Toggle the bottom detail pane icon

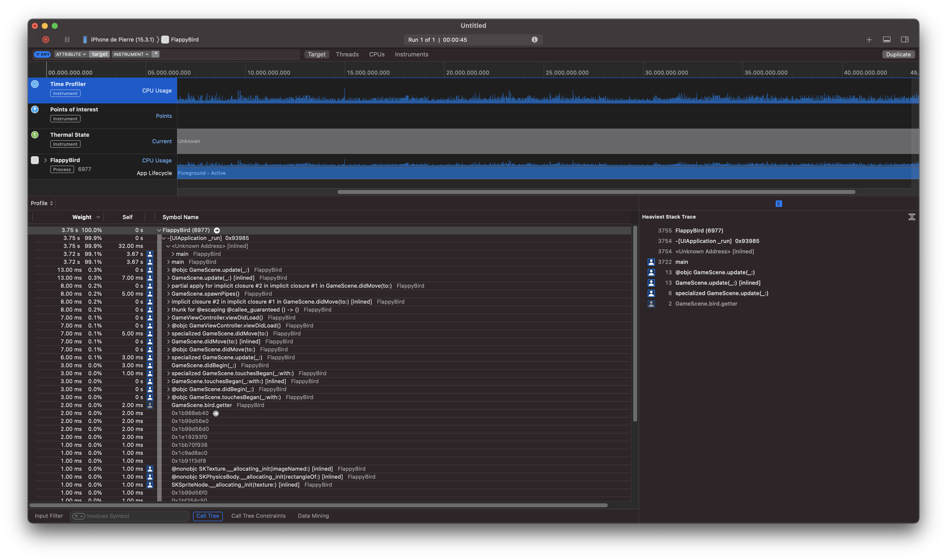tap(887, 40)
